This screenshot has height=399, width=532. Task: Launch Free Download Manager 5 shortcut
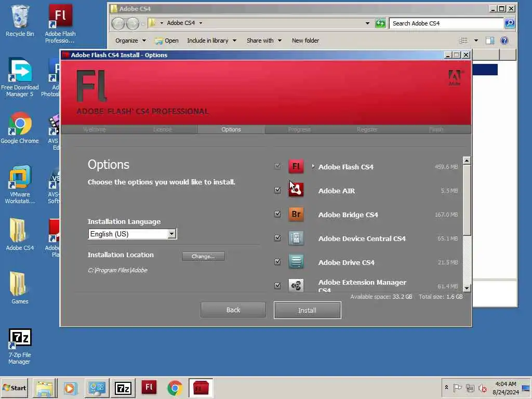point(20,78)
